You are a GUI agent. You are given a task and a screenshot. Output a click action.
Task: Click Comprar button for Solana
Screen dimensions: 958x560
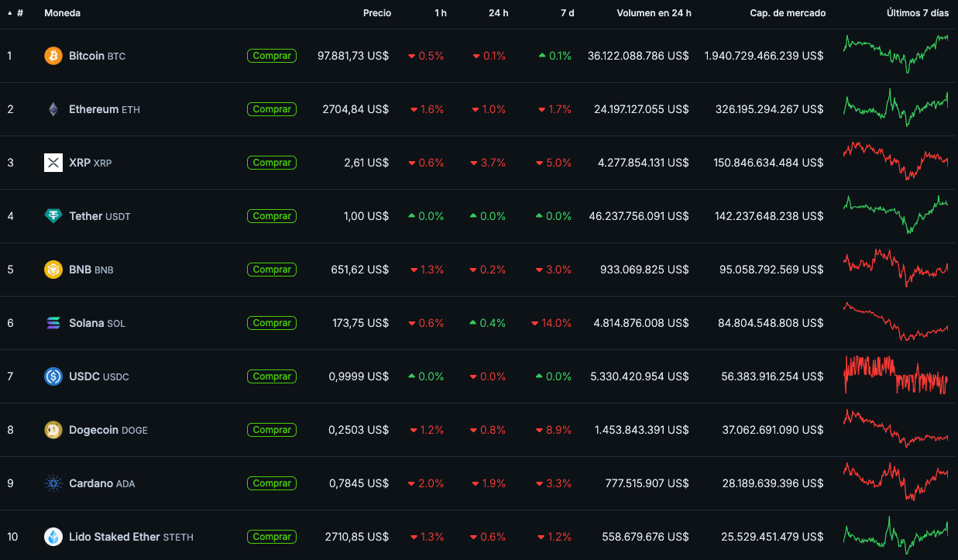pyautogui.click(x=272, y=323)
